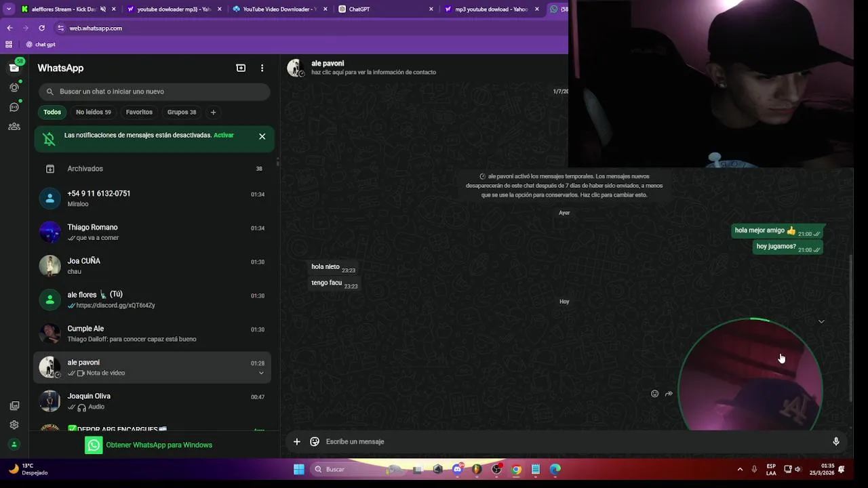This screenshot has height=488, width=868.
Task: Add a new list with the plus filter button
Action: pyautogui.click(x=213, y=112)
